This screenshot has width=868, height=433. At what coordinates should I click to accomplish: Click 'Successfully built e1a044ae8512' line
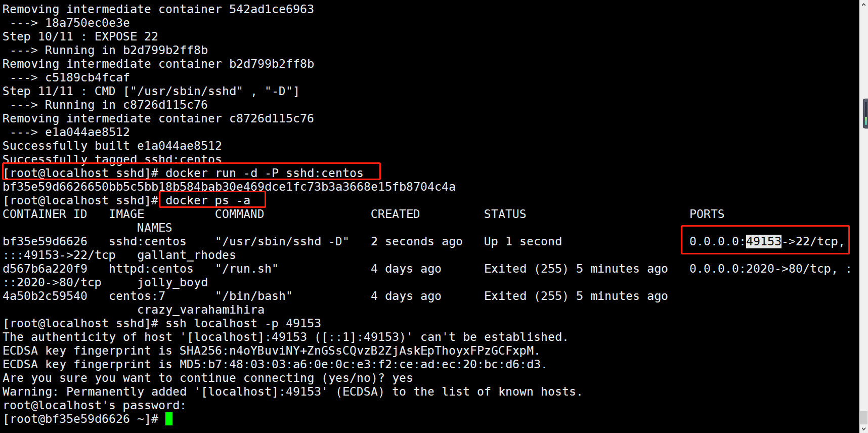pyautogui.click(x=112, y=146)
